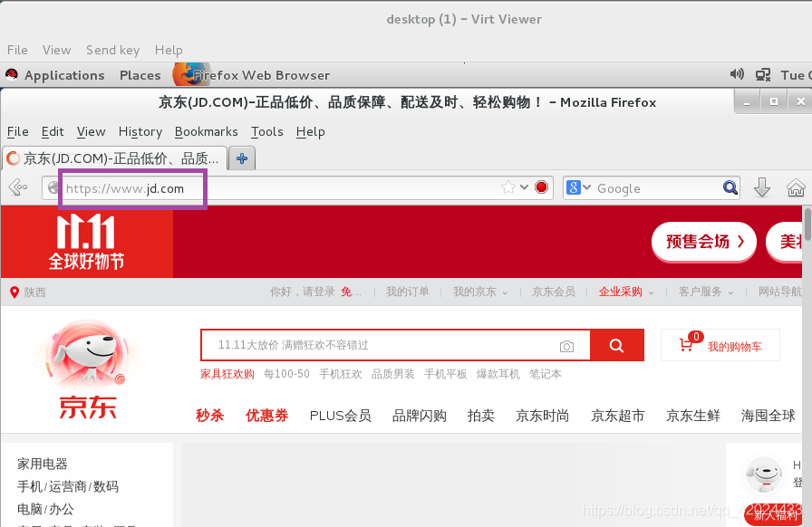The width and height of the screenshot is (812, 527).
Task: Click the camera image search icon
Action: [566, 346]
